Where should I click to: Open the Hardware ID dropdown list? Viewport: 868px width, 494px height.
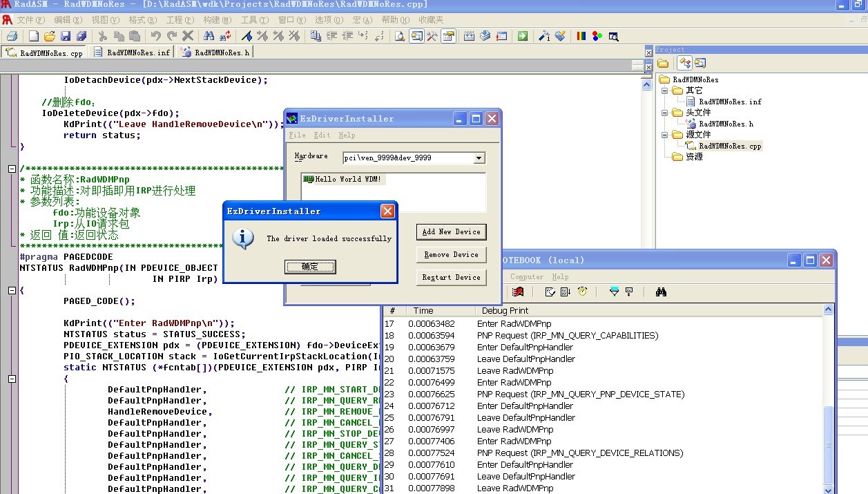click(x=479, y=158)
